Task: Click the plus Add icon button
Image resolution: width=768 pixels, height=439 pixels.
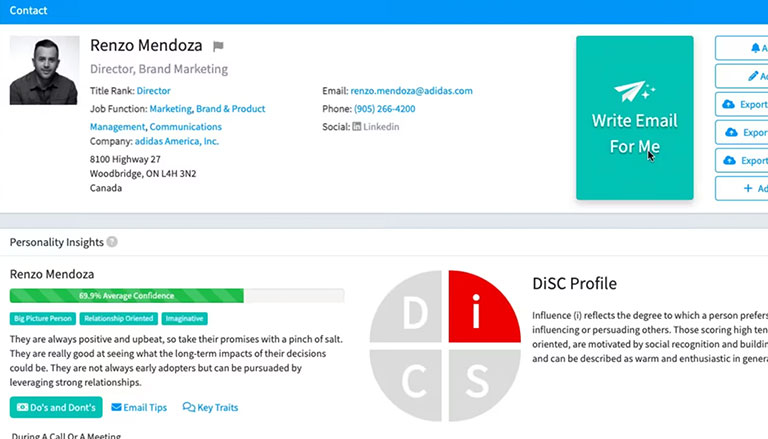Action: click(x=748, y=188)
